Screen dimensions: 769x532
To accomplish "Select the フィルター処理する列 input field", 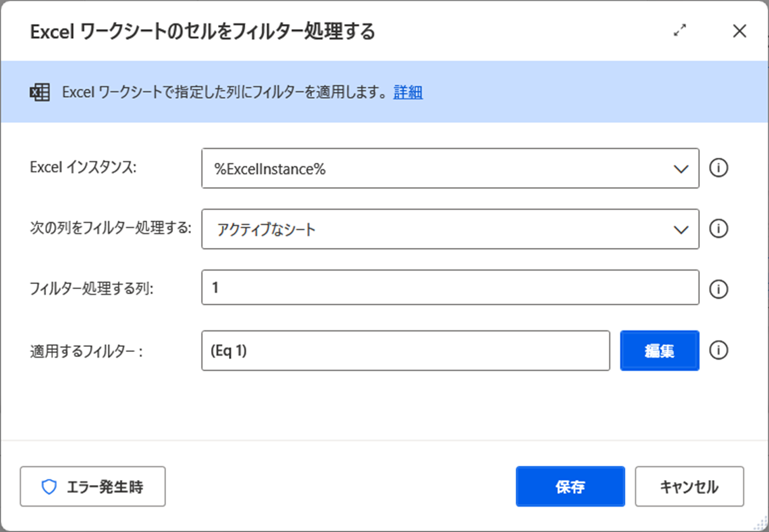I will [450, 289].
